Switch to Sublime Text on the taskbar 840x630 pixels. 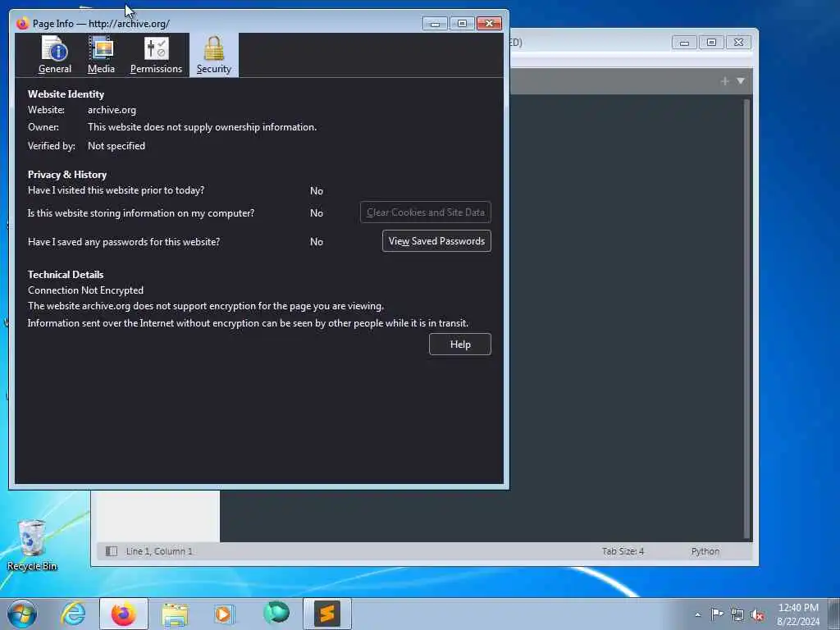(x=326, y=614)
